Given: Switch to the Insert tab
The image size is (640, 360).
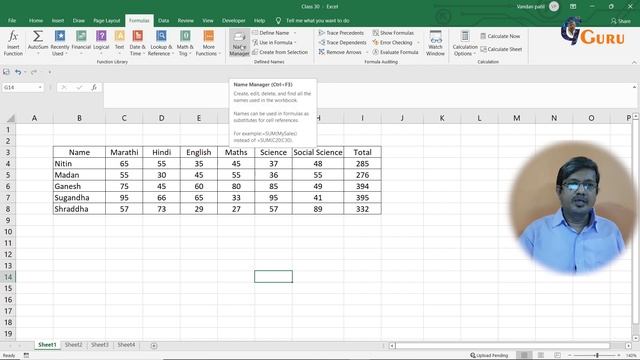Looking at the screenshot, I should pyautogui.click(x=58, y=20).
